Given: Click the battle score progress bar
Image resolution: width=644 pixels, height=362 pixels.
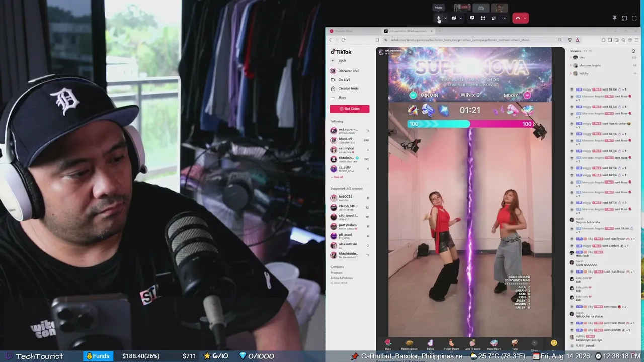Looking at the screenshot, I should (470, 124).
